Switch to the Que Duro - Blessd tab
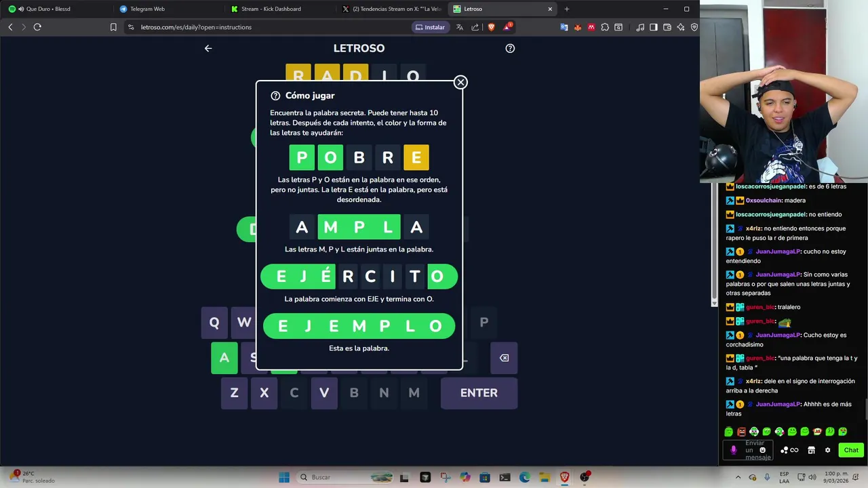Viewport: 868px width, 488px height. click(56, 9)
